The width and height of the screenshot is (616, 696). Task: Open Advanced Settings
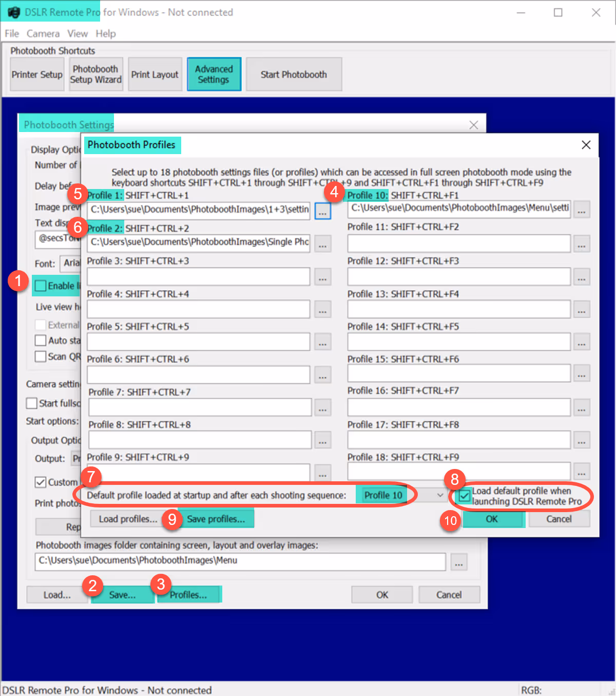click(x=214, y=74)
